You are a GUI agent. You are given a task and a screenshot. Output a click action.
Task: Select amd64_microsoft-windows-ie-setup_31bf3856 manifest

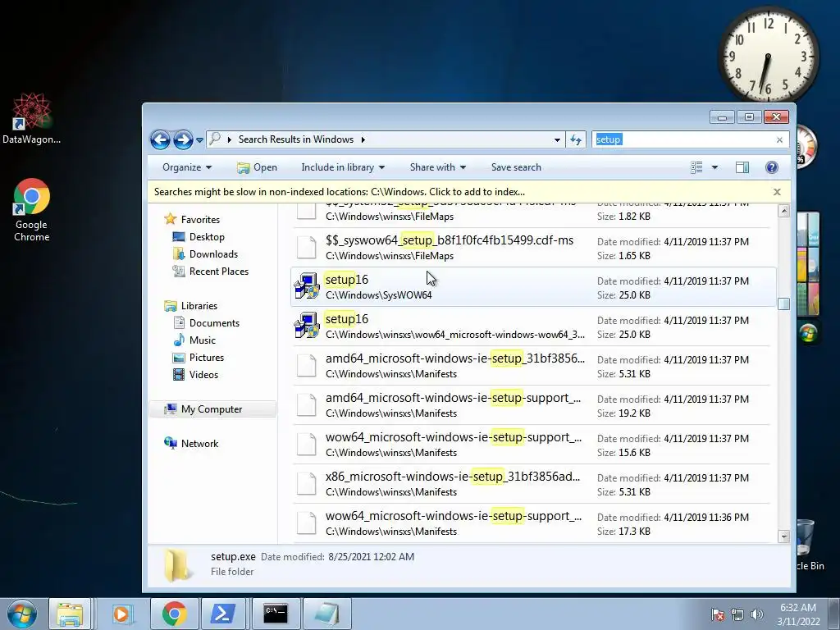click(532, 365)
